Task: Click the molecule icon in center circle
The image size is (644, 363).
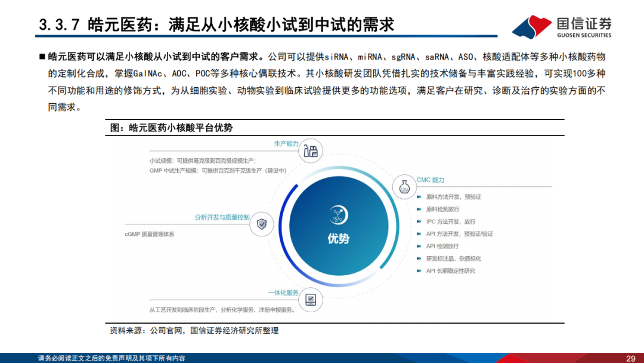Action: coord(339,214)
